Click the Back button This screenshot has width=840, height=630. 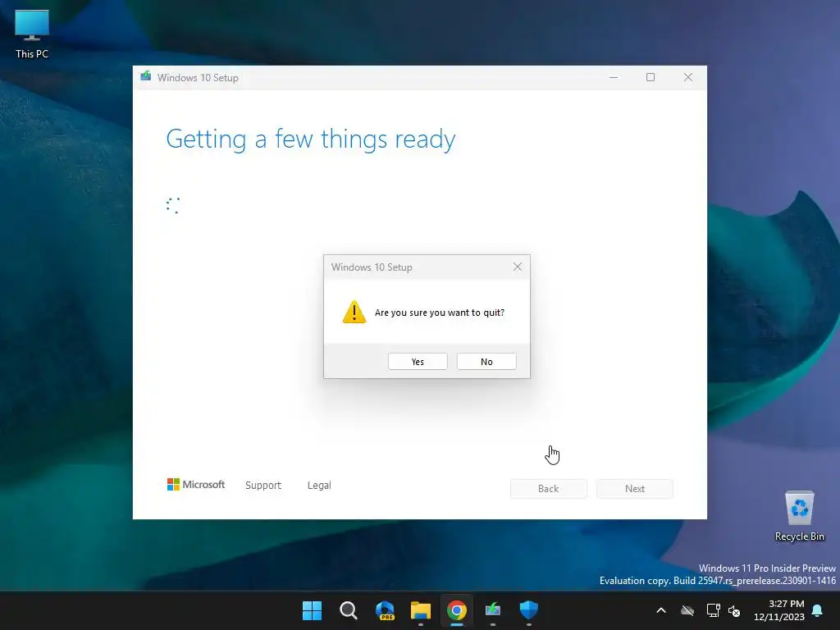[549, 489]
